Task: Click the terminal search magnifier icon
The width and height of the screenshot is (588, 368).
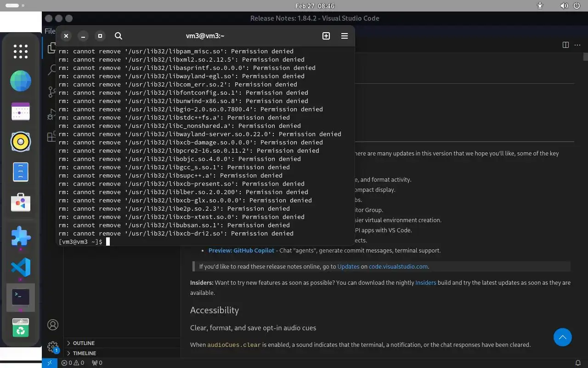Action: click(x=118, y=36)
